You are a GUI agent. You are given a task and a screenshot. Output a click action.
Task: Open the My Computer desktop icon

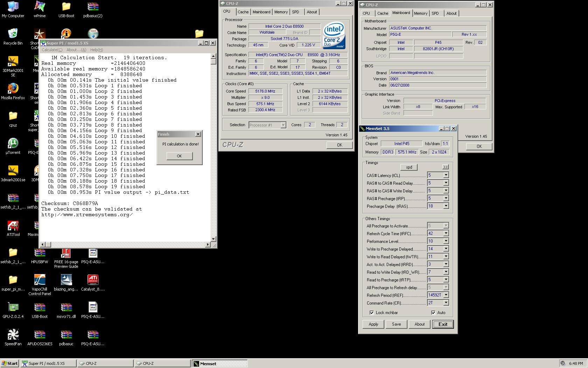(13, 9)
